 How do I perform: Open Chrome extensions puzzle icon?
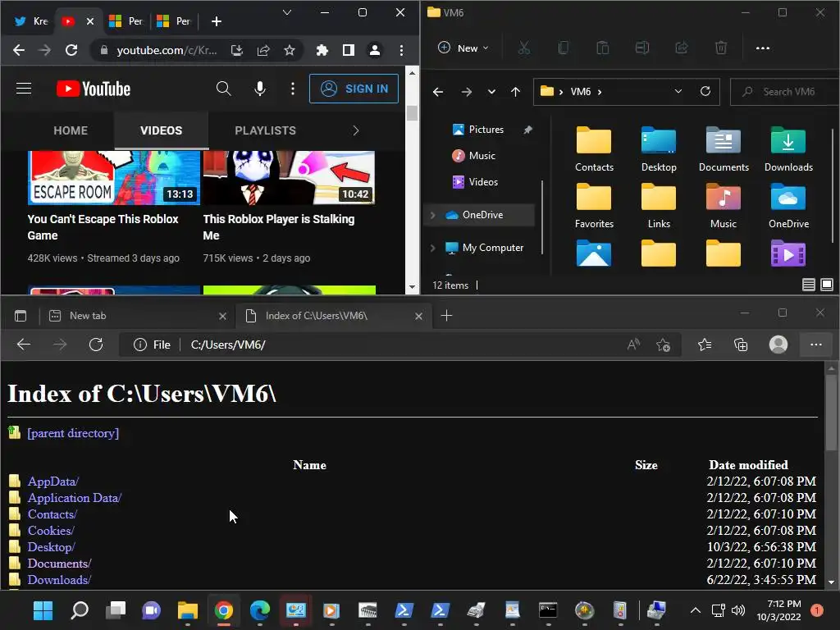[x=322, y=50]
